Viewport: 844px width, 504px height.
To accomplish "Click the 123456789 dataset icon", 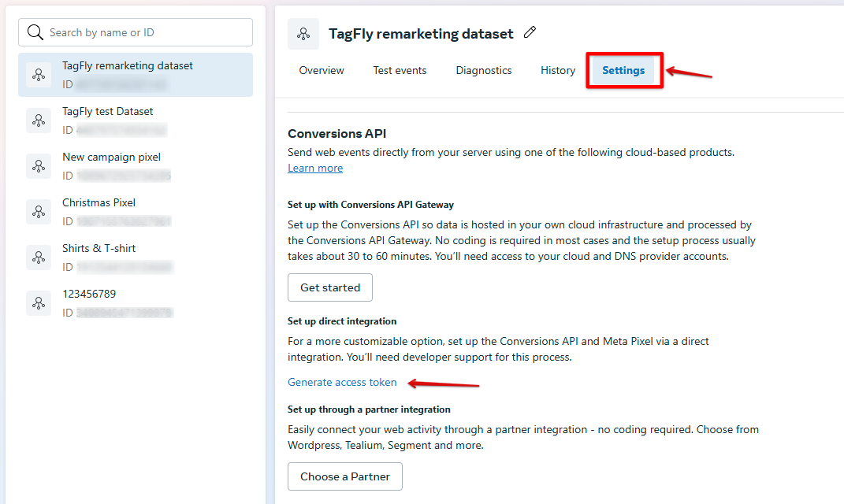I will click(x=39, y=302).
